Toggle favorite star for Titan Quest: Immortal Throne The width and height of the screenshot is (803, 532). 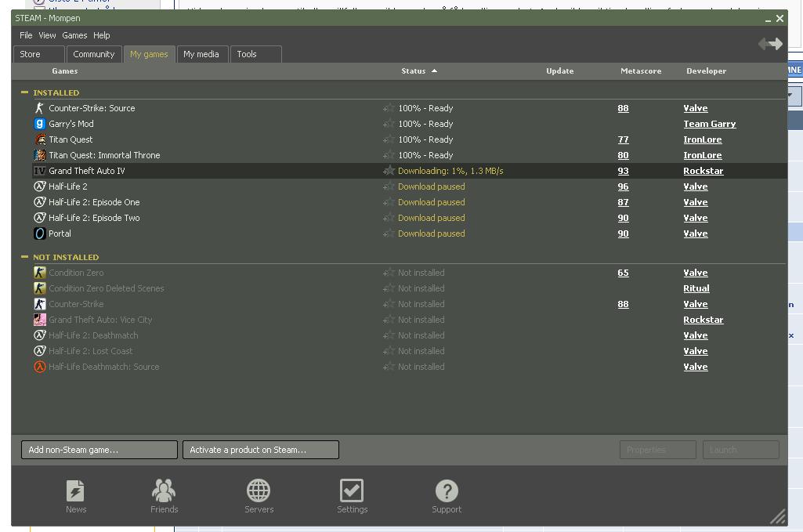click(x=389, y=155)
